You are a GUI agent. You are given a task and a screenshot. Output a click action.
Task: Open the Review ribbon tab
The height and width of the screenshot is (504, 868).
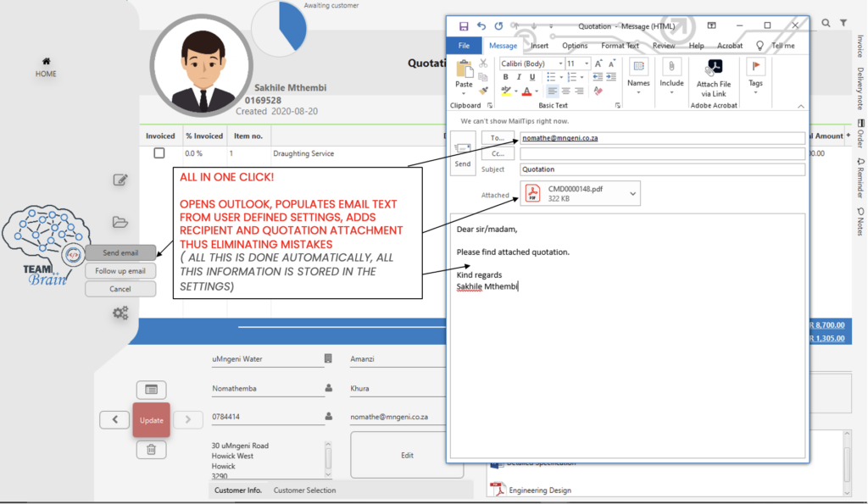[x=664, y=46]
